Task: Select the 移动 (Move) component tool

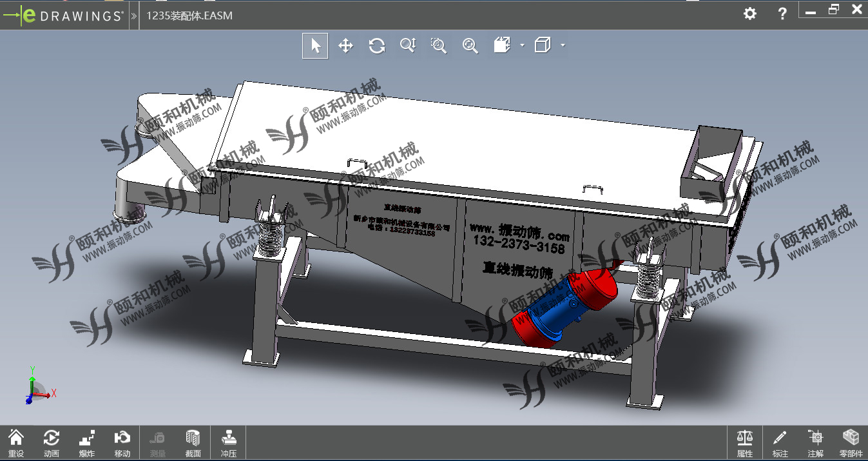Action: pyautogui.click(x=122, y=443)
